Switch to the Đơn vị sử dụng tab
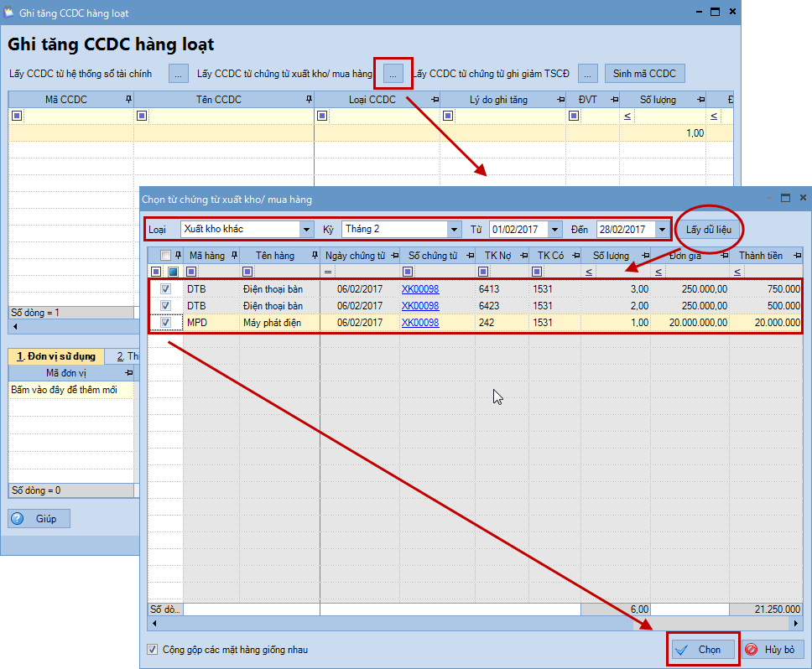Image resolution: width=812 pixels, height=669 pixels. 57,356
